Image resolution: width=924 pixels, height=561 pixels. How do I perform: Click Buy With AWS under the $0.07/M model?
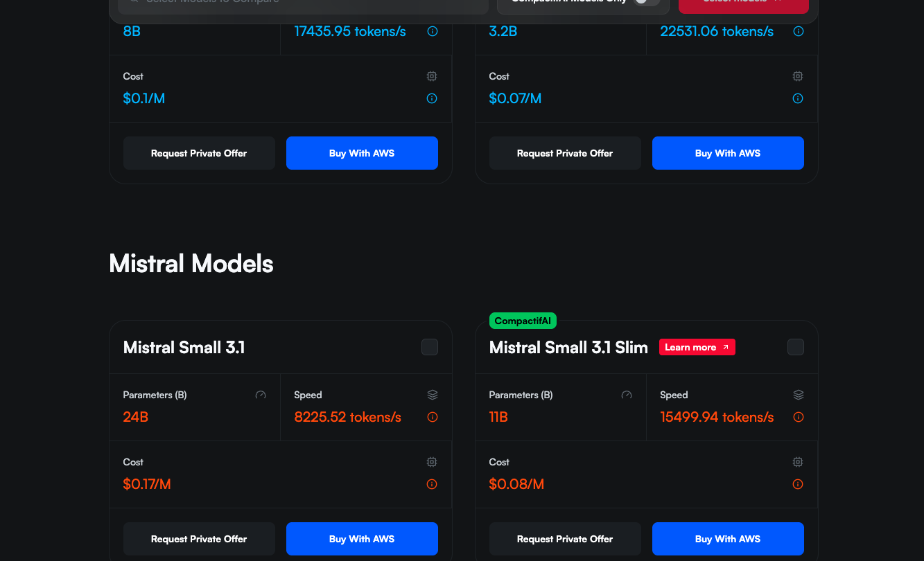[x=727, y=153]
